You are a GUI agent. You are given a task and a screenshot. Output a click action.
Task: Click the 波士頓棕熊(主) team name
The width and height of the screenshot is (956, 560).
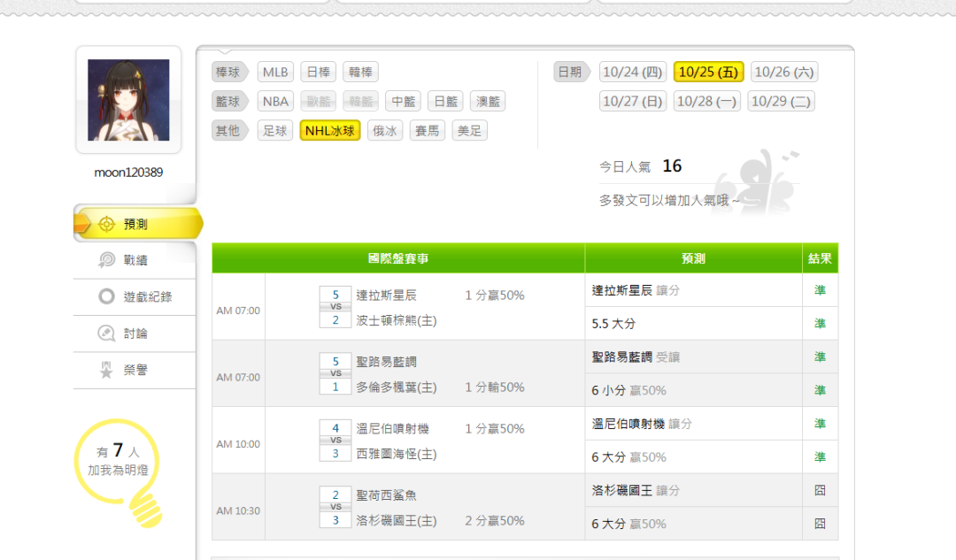tap(397, 320)
